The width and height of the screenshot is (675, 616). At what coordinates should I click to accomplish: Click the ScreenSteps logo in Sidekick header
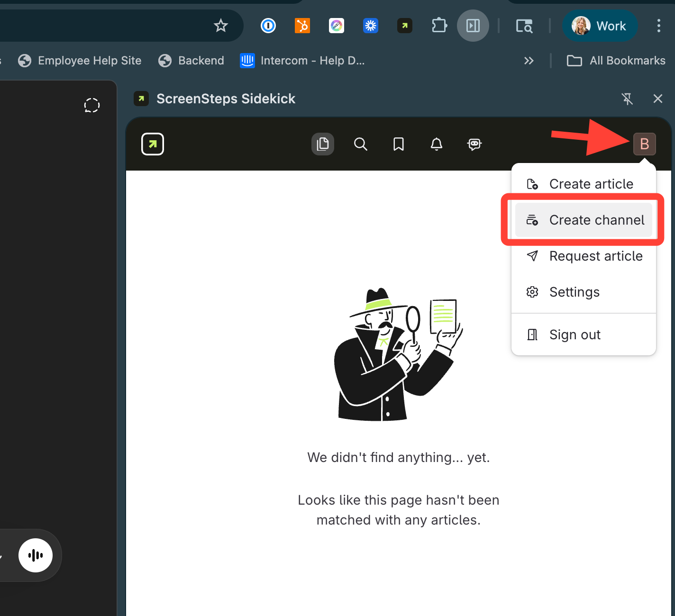(x=153, y=144)
